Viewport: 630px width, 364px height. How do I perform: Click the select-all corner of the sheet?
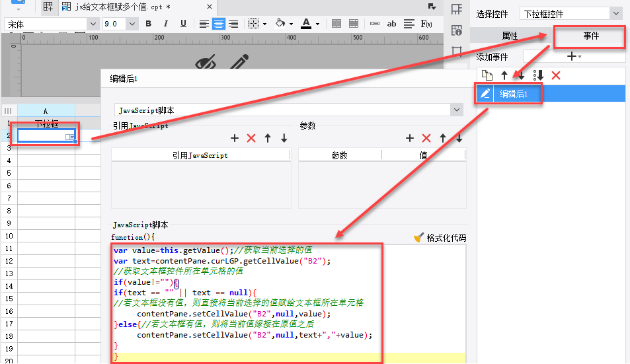(x=8, y=111)
